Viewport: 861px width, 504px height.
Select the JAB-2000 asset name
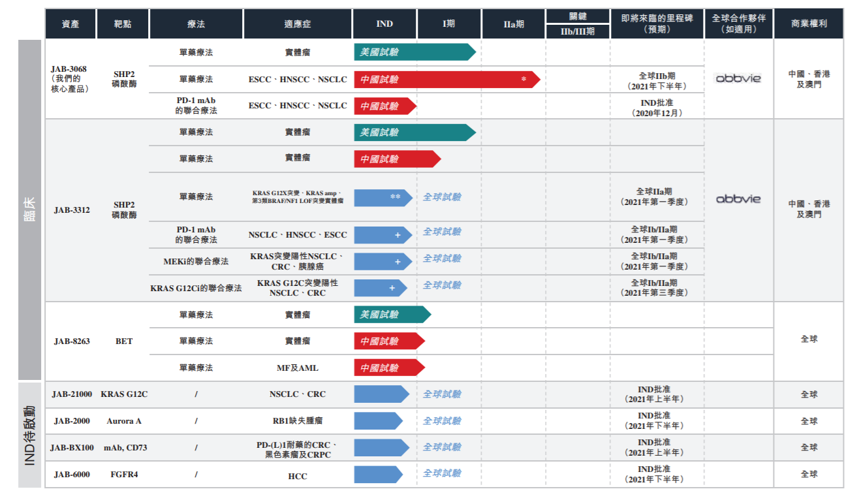point(72,421)
